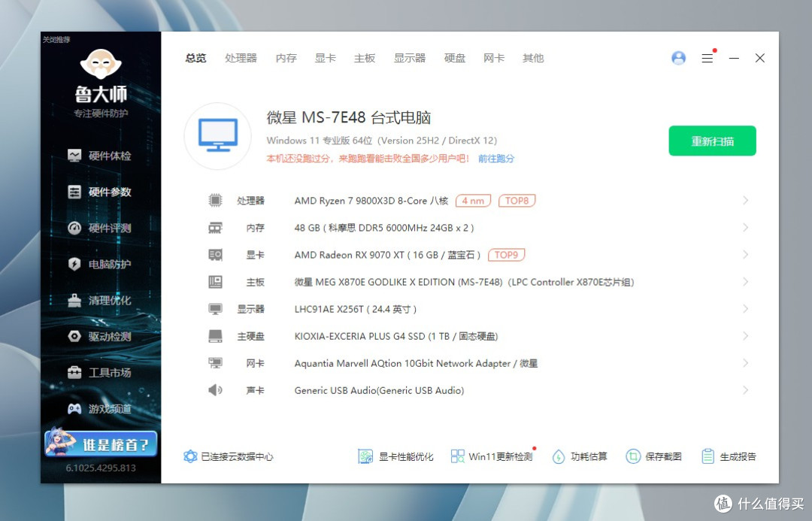
Task: Follow the 前往跑分 link
Action: (x=496, y=159)
